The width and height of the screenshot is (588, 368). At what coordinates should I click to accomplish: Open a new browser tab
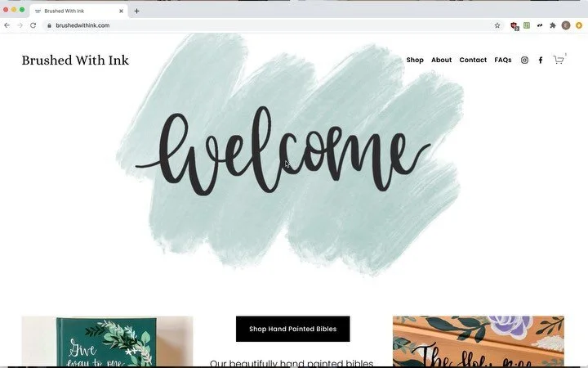[137, 11]
